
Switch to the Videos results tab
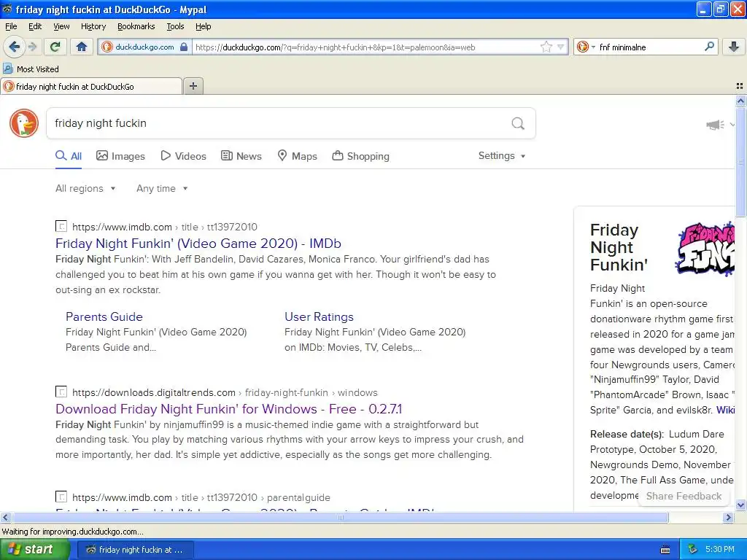tap(183, 156)
